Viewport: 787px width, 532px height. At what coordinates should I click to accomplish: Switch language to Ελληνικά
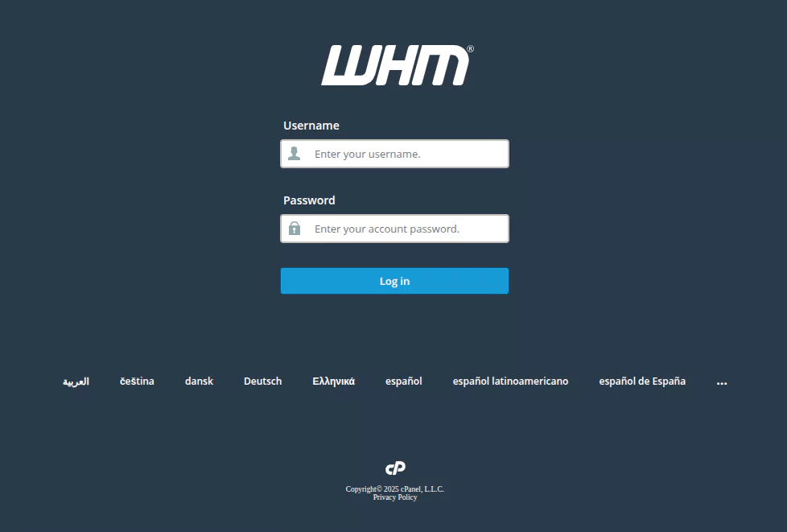334,381
